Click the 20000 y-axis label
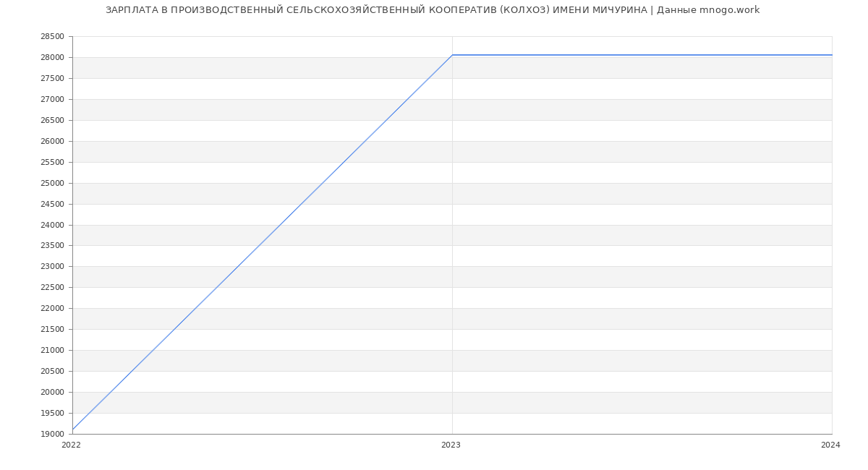The height and width of the screenshot is (470, 868). (52, 392)
